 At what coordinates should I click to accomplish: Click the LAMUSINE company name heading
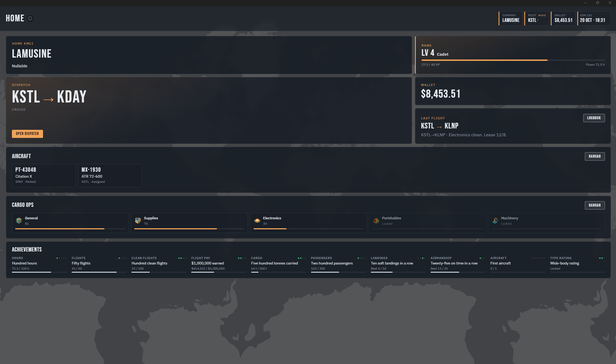pos(32,54)
